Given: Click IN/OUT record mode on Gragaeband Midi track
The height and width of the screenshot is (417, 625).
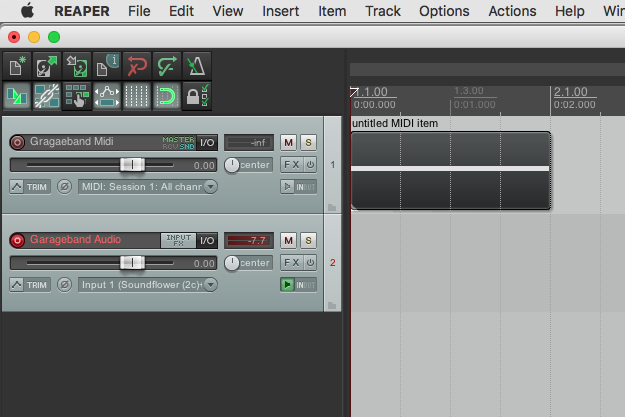Looking at the screenshot, I should pyautogui.click(x=306, y=187).
